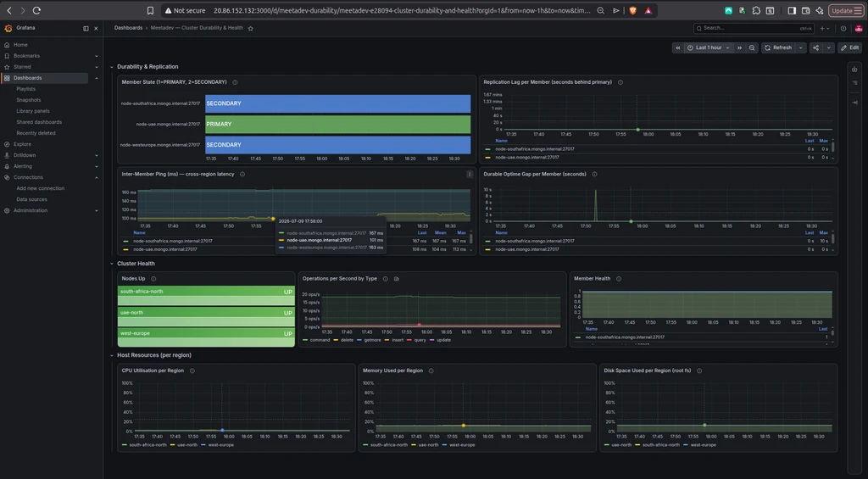The image size is (868, 479).
Task: Show info for Memory Used panel
Action: (431, 371)
